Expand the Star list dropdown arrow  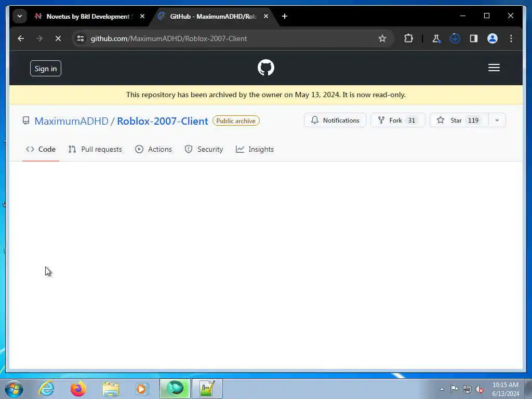point(497,120)
